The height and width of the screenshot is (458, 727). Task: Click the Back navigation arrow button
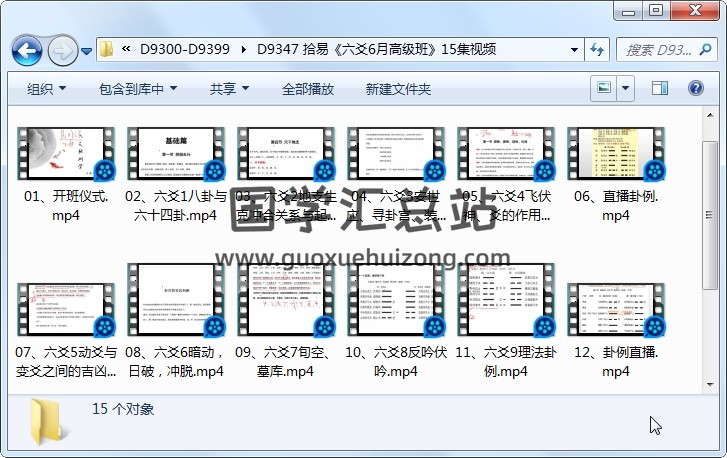(x=26, y=49)
